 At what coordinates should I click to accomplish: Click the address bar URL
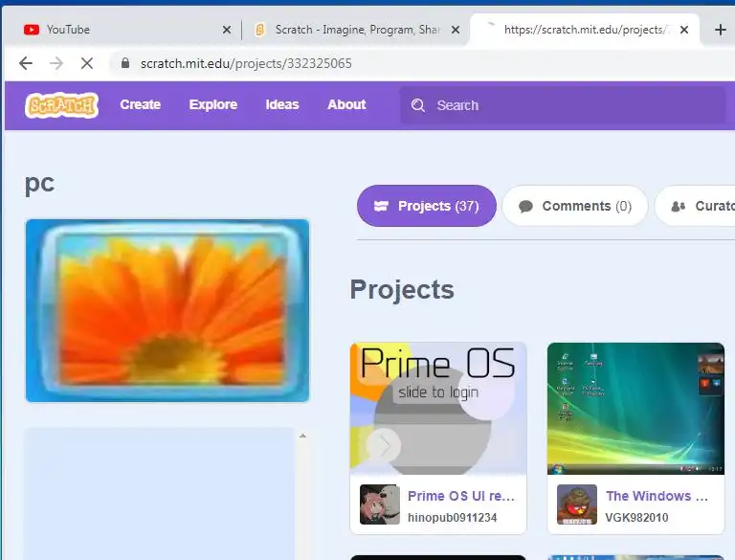(246, 63)
